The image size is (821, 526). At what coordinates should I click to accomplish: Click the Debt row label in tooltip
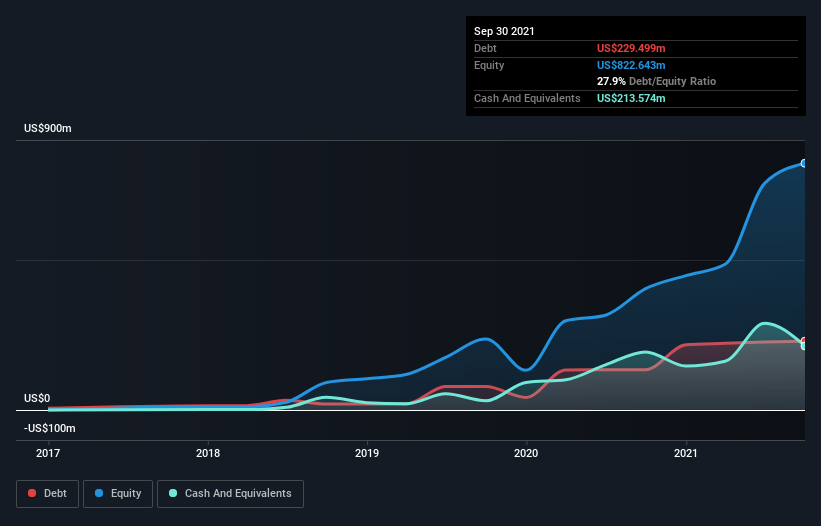click(485, 48)
